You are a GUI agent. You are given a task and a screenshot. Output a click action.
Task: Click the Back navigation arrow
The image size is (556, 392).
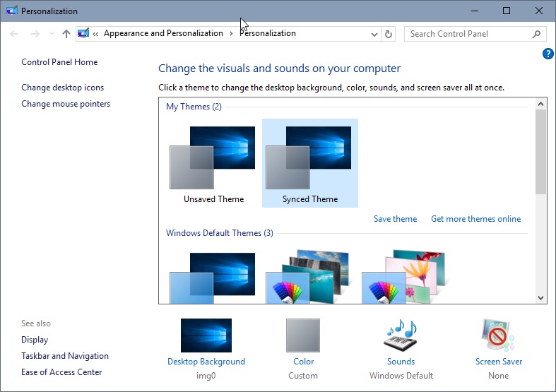point(14,34)
